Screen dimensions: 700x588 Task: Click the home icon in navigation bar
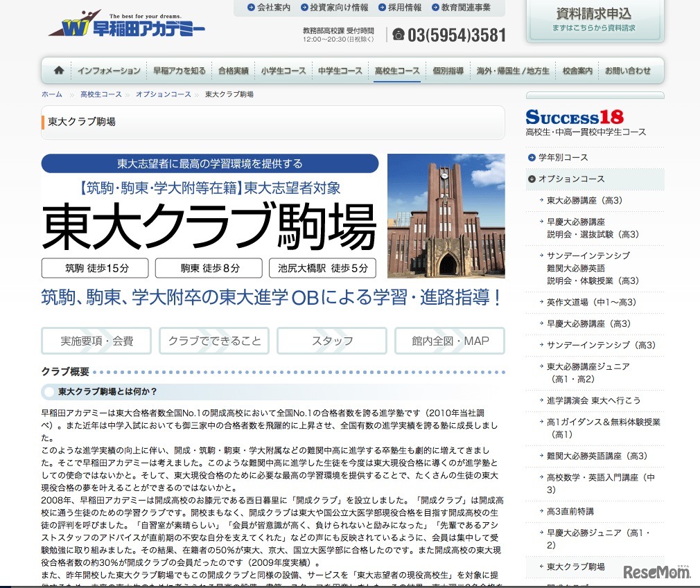tap(59, 71)
